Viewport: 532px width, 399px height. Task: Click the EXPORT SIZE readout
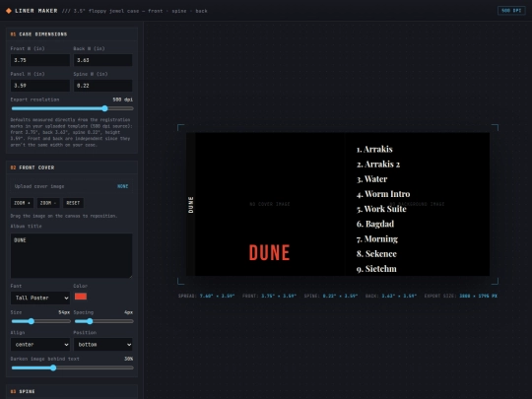(461, 296)
